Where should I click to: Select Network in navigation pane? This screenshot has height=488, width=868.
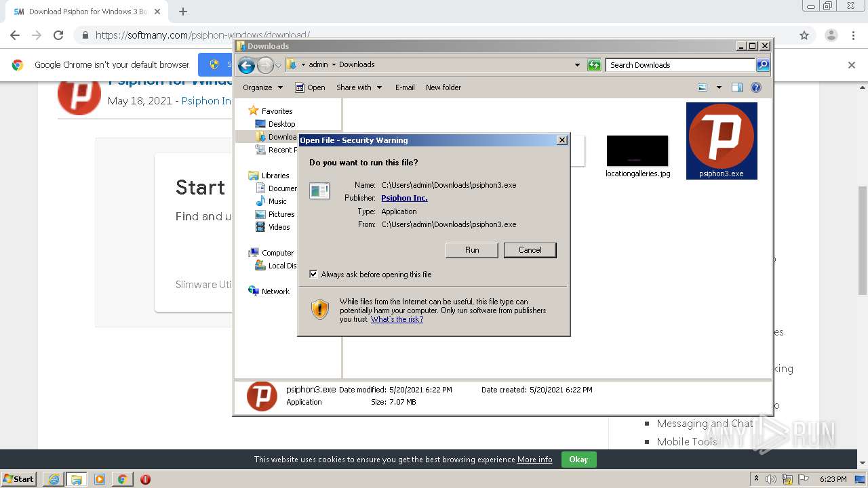(269, 291)
